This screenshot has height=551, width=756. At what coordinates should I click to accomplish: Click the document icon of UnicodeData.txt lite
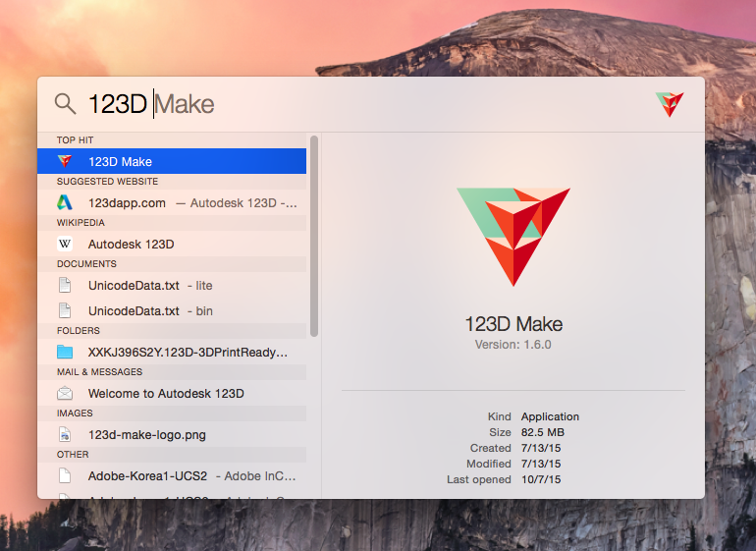pyautogui.click(x=65, y=285)
